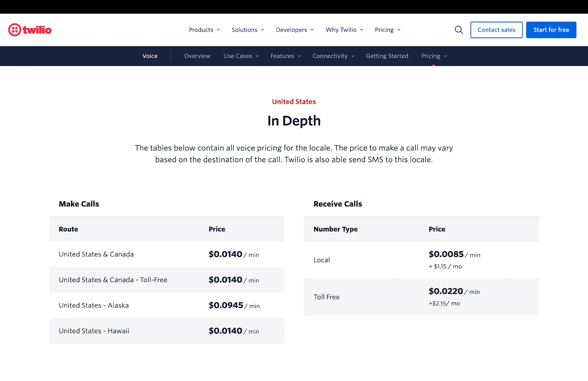Click the $0.0085 / min Local price
The image size is (588, 381).
[454, 254]
